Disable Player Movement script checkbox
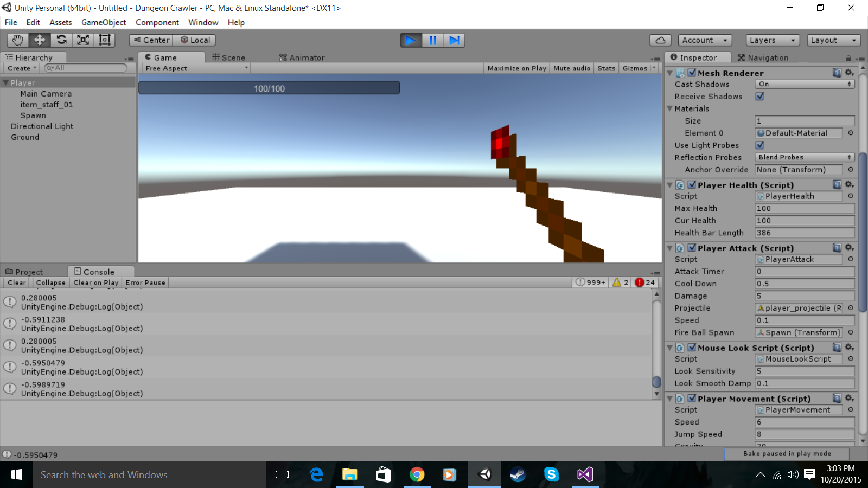Image resolution: width=868 pixels, height=488 pixels. [x=692, y=399]
